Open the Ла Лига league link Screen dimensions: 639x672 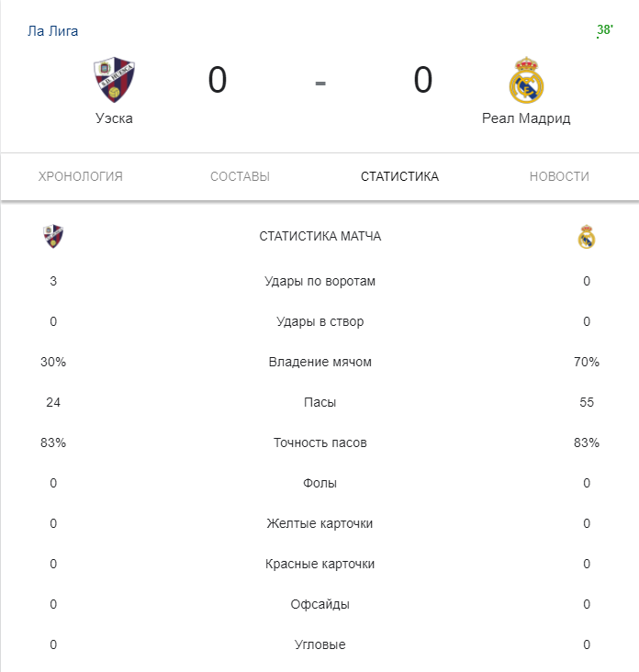coord(53,31)
